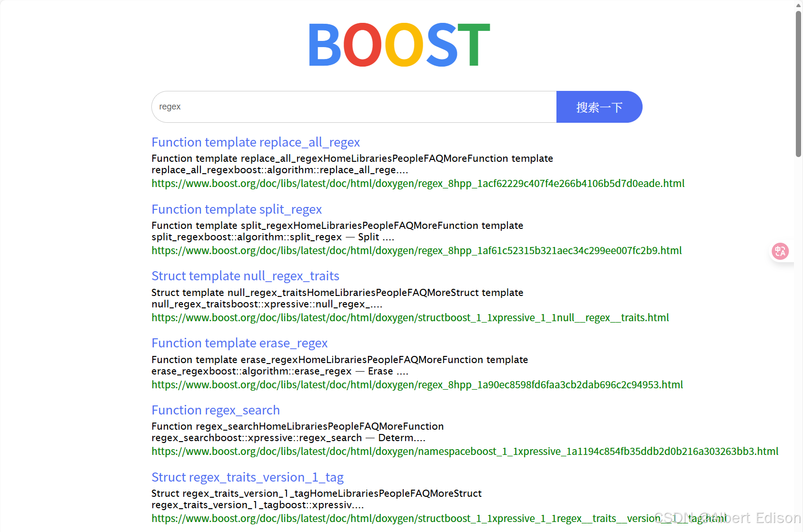Click the green URL ending 1a90ec8598fd6faa3cb2dab696c2c94953.html

[417, 385]
